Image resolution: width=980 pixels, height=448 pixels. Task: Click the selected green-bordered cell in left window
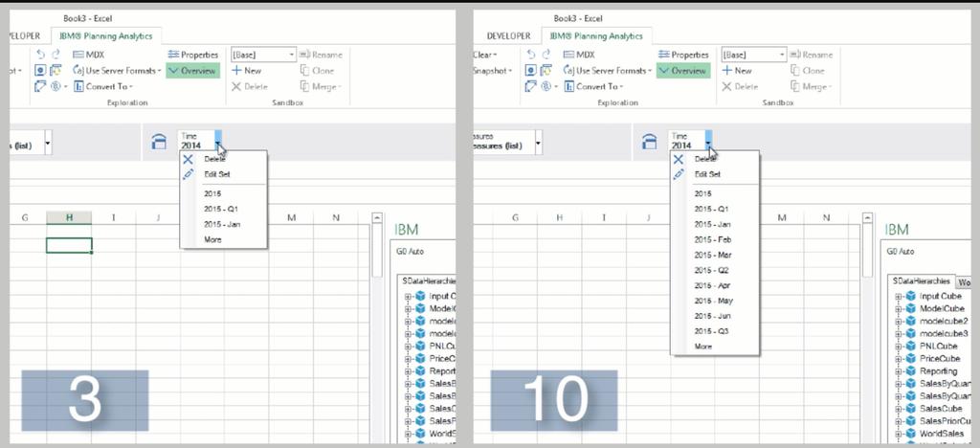coord(69,246)
